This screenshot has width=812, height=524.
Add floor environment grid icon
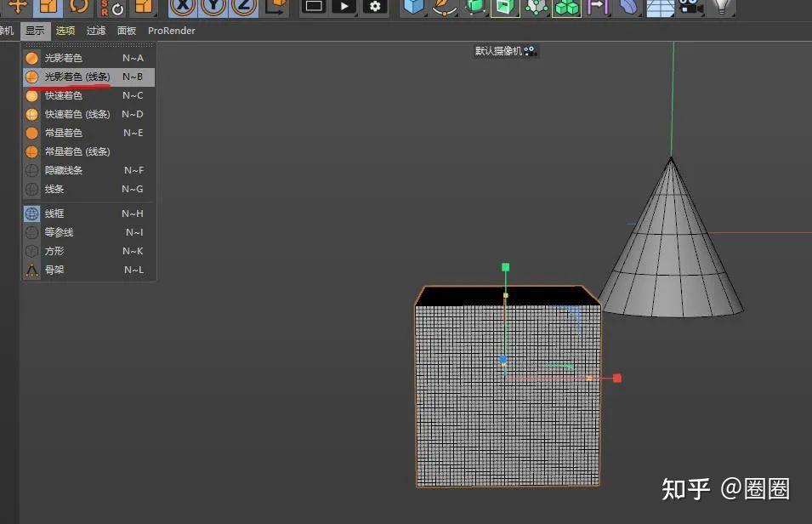click(661, 8)
